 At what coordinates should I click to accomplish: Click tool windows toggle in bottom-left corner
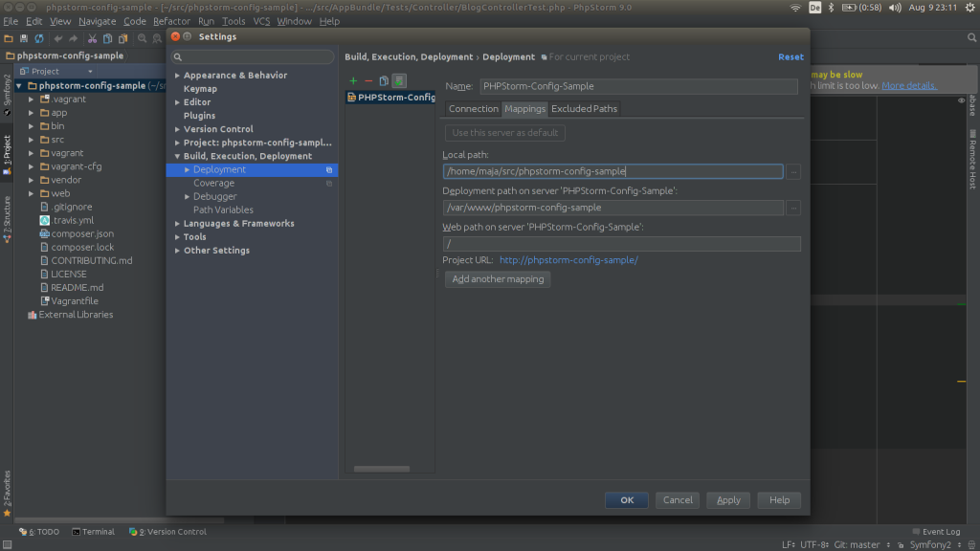(7, 544)
